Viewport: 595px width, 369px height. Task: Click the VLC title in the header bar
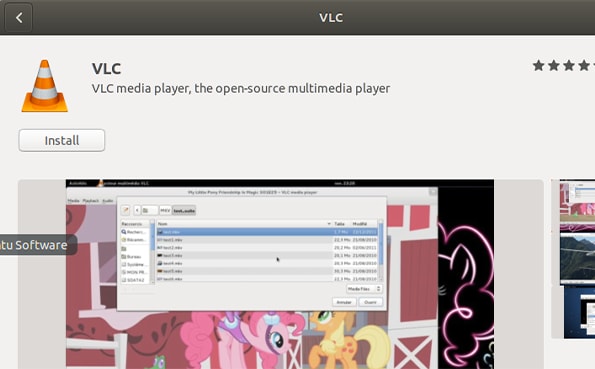[331, 17]
